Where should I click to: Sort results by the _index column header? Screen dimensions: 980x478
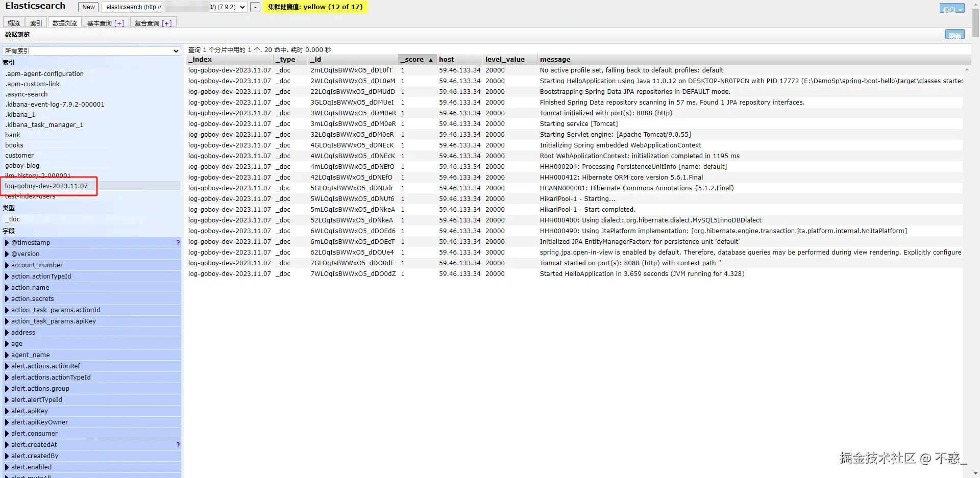click(230, 60)
